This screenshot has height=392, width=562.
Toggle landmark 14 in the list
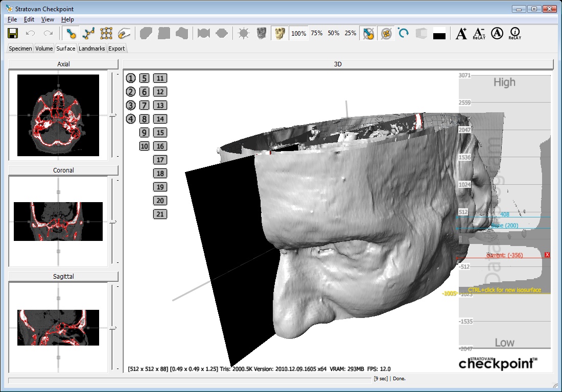coord(160,119)
